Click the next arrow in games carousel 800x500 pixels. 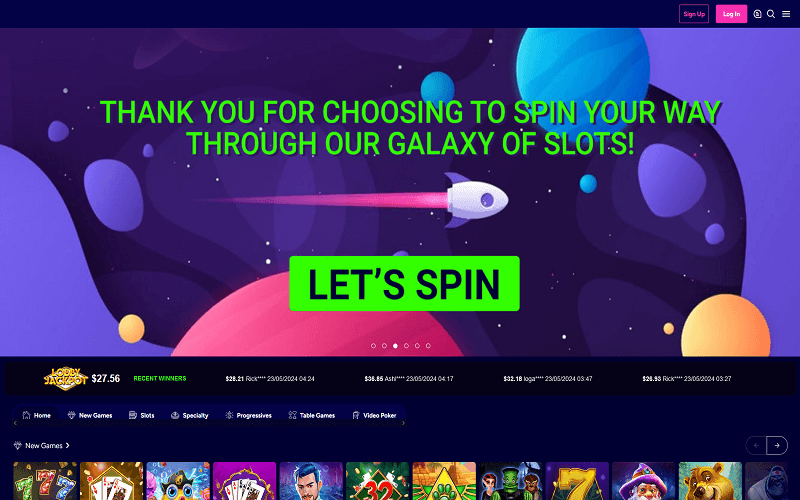point(777,445)
